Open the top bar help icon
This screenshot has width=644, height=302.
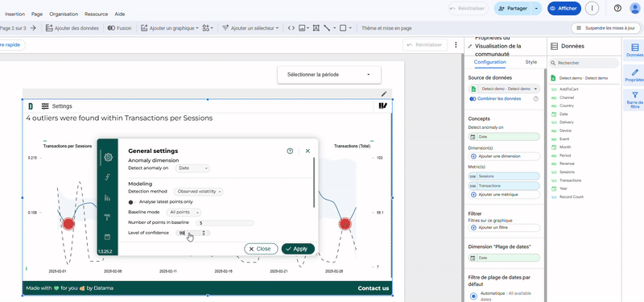(x=617, y=8)
